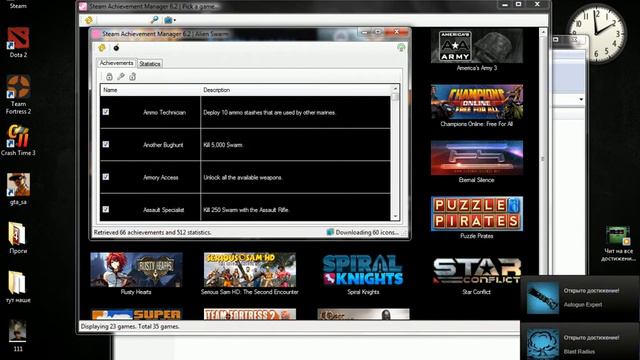
Task: Open the Rusty Hearts game thumbnail
Action: click(136, 269)
